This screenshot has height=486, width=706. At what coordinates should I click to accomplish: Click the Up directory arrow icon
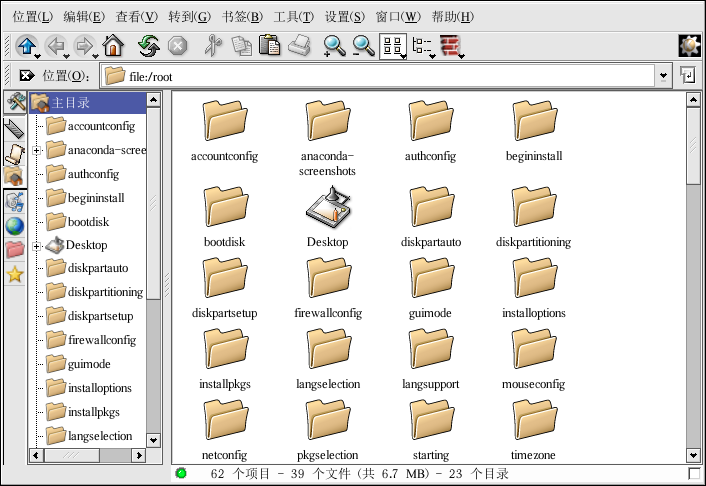pos(26,46)
